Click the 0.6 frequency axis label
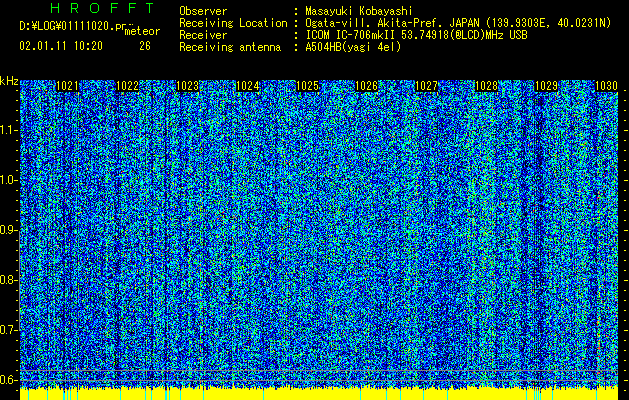This screenshot has height=400, width=629. pos(8,380)
